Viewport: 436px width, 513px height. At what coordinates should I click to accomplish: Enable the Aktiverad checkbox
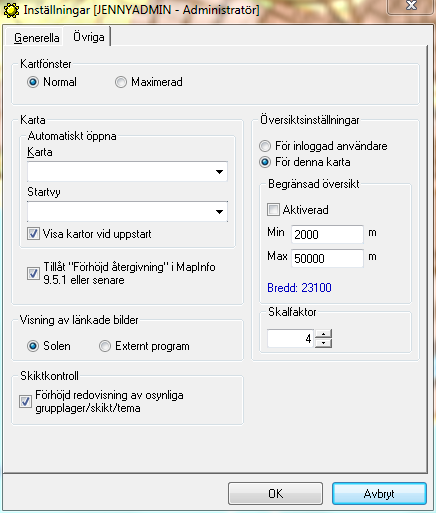tap(273, 210)
